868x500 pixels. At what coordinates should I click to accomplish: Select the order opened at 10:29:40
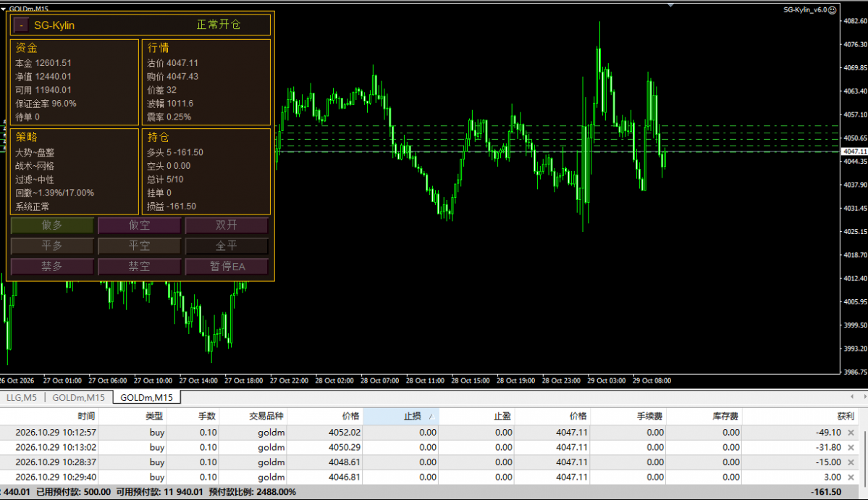[x=429, y=478]
